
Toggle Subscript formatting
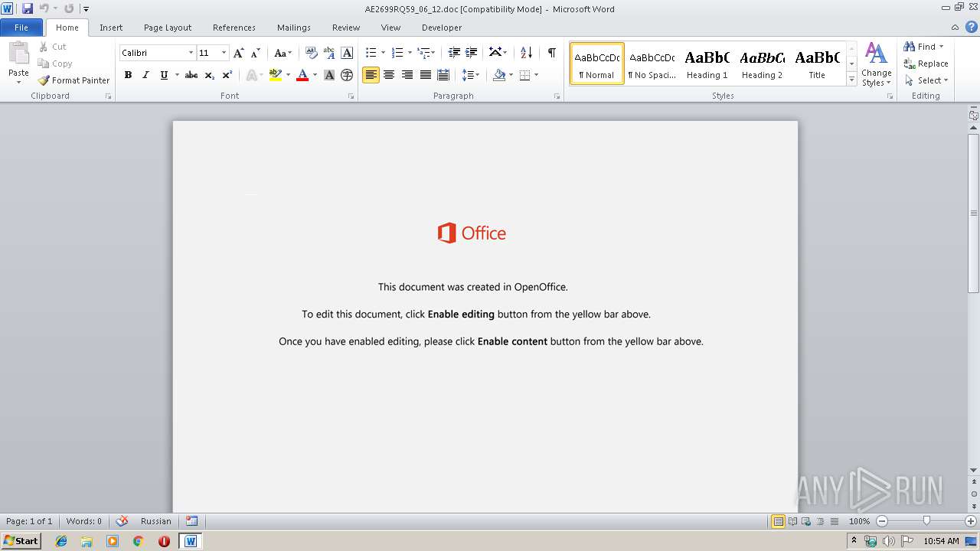[210, 75]
